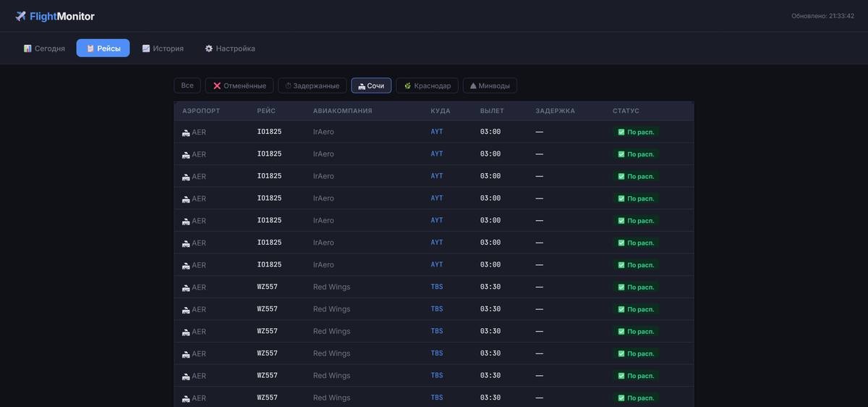Click the СТАТУС column header
The width and height of the screenshot is (868, 407).
626,111
